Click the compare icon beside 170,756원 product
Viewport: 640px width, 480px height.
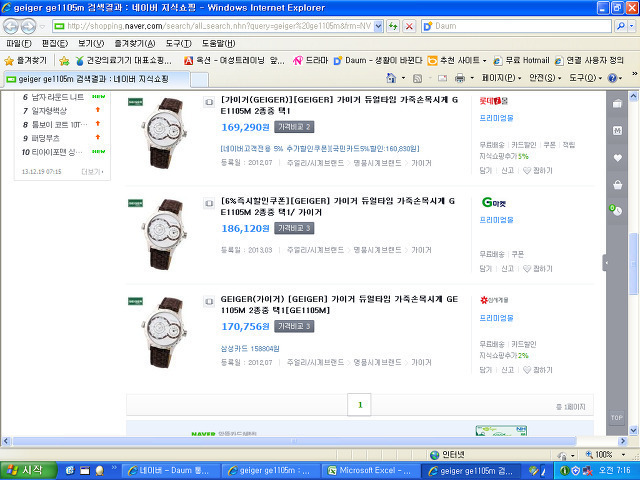(x=209, y=301)
